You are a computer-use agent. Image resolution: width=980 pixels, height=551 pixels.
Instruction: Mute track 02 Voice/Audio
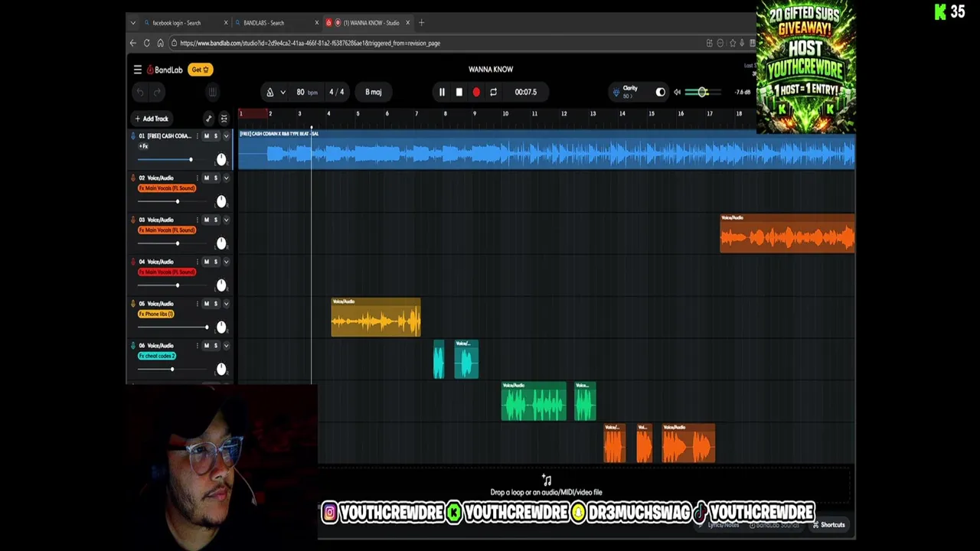206,178
